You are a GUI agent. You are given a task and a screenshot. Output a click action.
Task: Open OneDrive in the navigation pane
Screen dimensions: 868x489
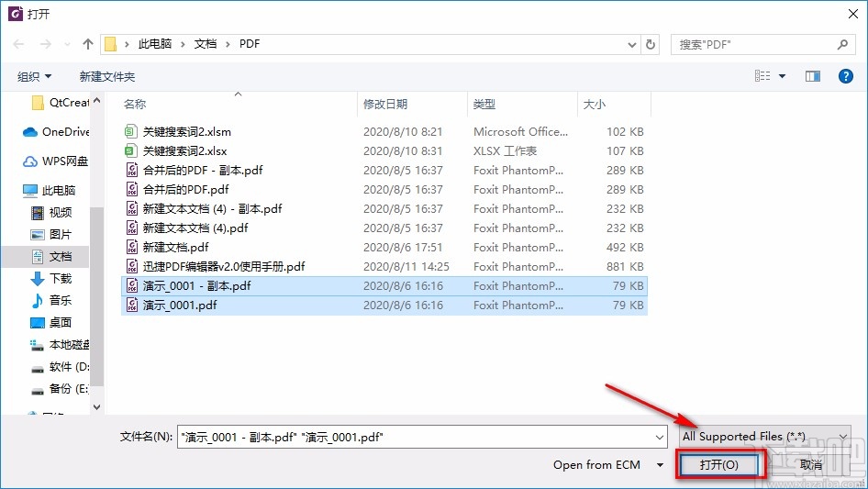point(55,132)
